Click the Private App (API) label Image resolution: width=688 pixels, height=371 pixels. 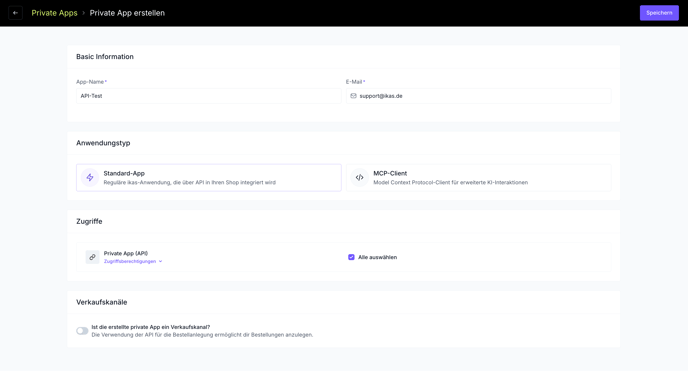[125, 253]
